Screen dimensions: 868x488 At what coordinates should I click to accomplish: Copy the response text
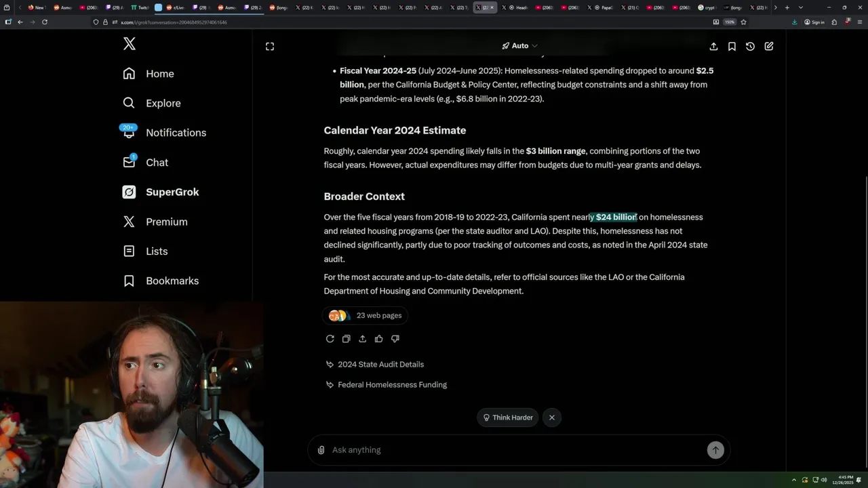tap(346, 339)
